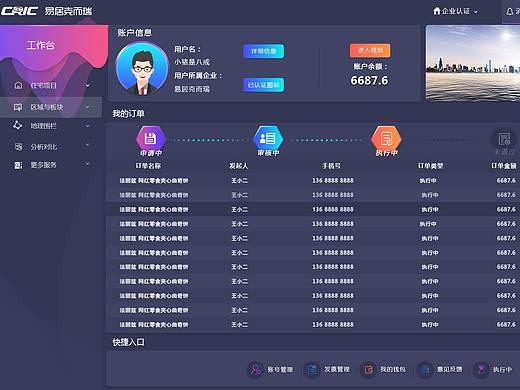Click the home icon beside 企业认证
Screen dimensions: 520x390
click(436, 11)
